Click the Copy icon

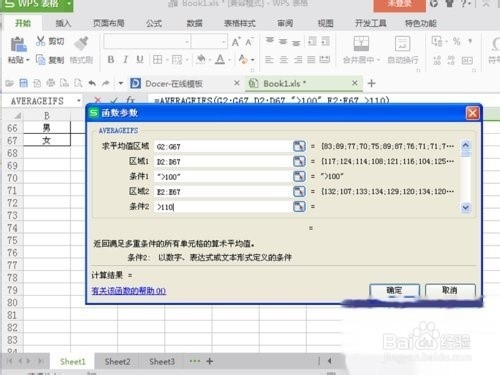(41, 60)
